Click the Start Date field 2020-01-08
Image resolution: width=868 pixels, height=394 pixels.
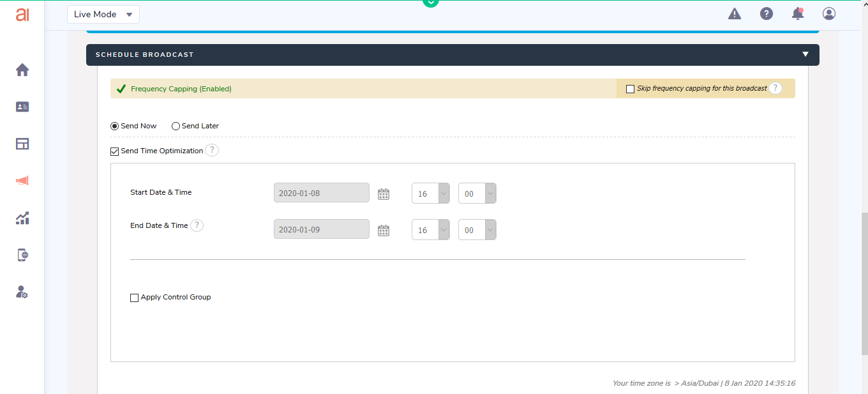point(322,193)
